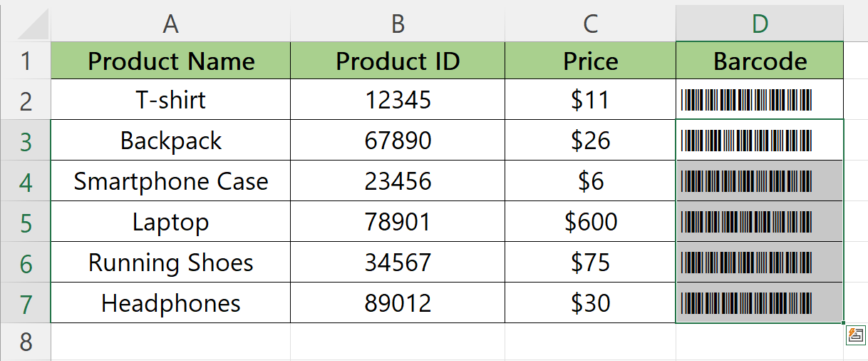Select column A header
868x361 pixels.
[170, 24]
